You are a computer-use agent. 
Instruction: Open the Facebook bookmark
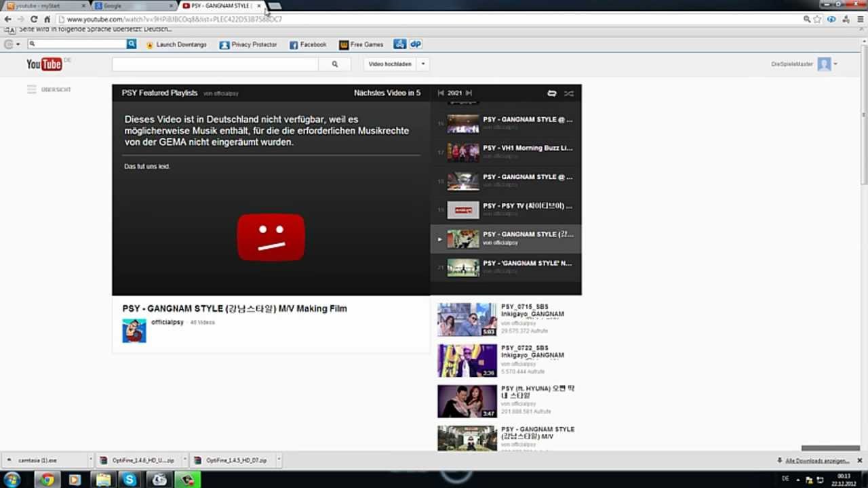(308, 44)
